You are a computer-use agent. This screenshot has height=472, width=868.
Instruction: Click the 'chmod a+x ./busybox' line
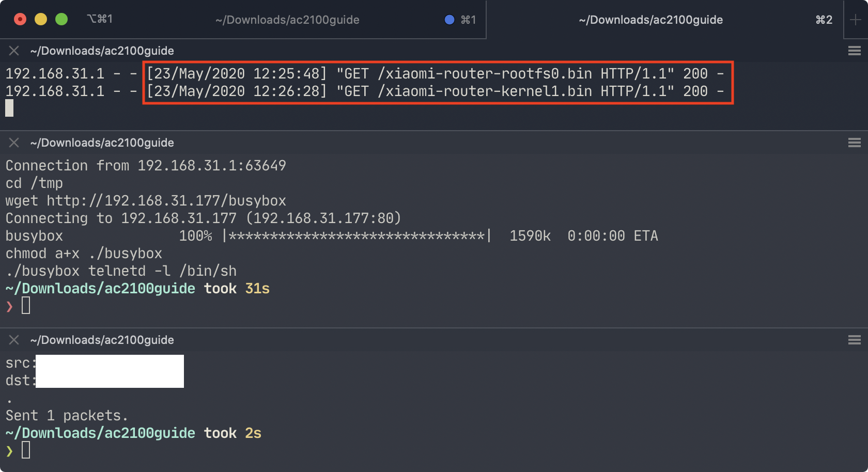click(x=84, y=254)
